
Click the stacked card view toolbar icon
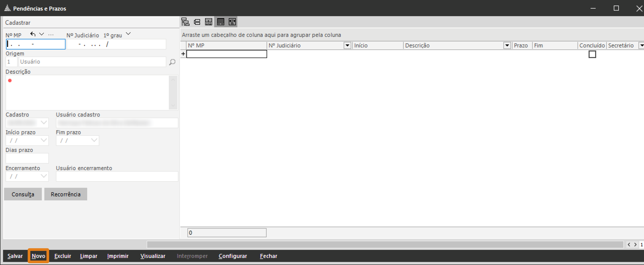[x=197, y=22]
